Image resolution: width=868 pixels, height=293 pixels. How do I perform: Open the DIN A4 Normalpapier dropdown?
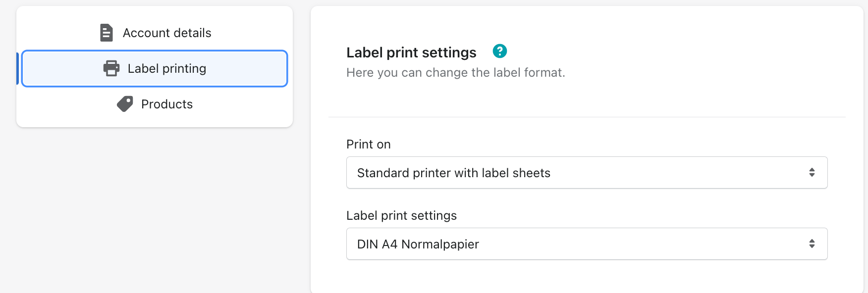(587, 244)
